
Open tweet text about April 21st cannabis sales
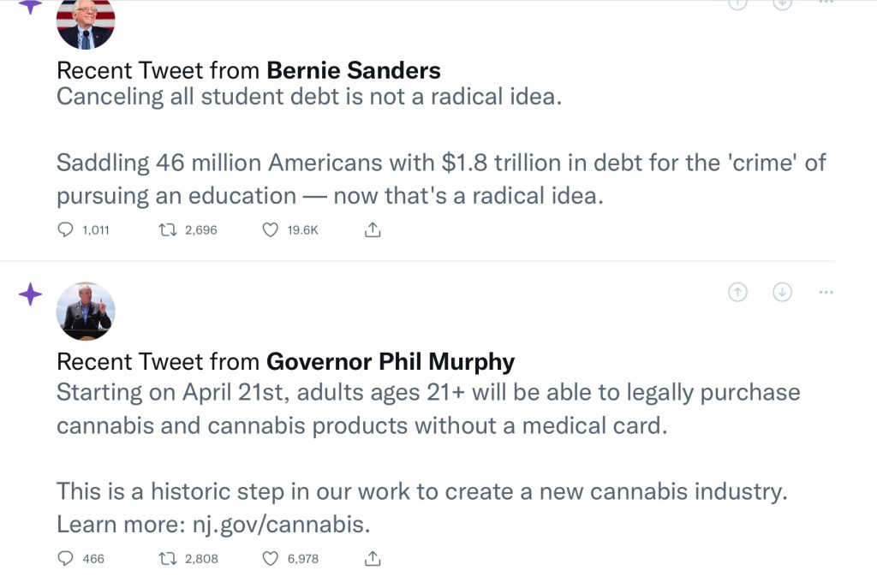click(427, 393)
